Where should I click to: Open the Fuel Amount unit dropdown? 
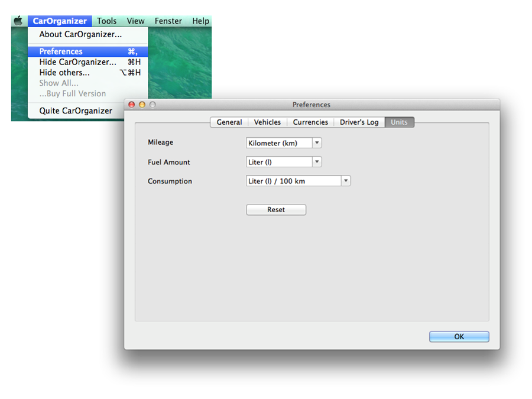[x=284, y=162]
